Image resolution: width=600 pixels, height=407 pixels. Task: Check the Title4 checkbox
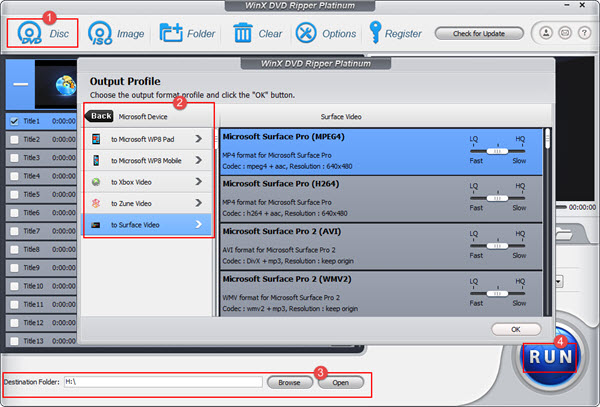tap(14, 176)
